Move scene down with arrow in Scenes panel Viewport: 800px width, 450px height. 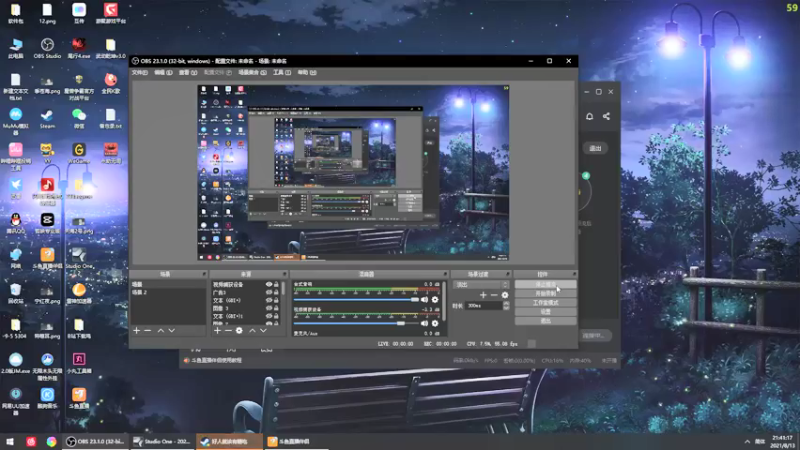click(x=172, y=331)
